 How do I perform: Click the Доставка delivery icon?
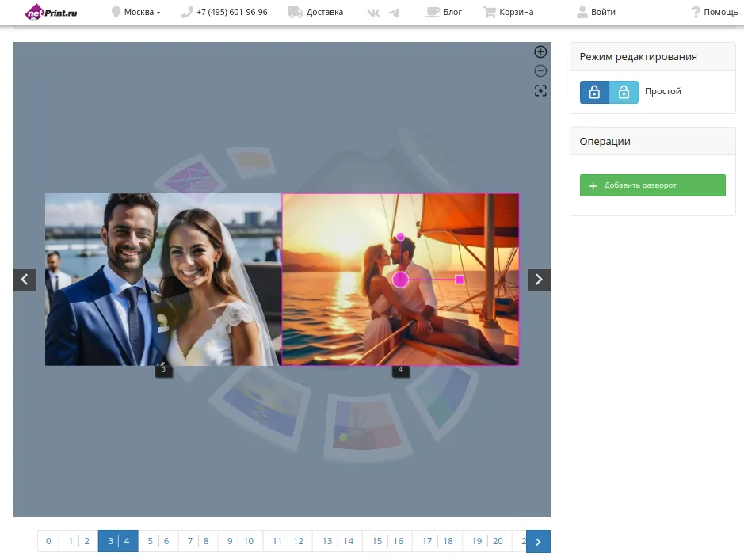pyautogui.click(x=295, y=12)
